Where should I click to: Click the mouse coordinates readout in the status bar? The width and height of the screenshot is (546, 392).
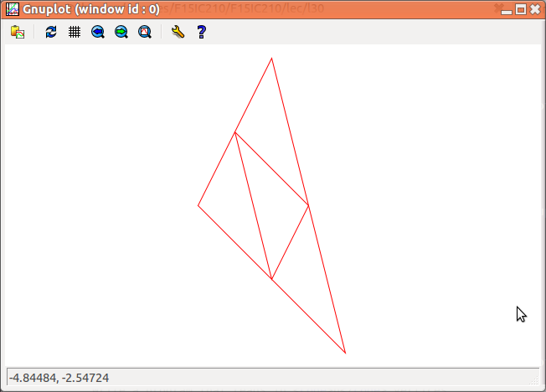[59, 379]
